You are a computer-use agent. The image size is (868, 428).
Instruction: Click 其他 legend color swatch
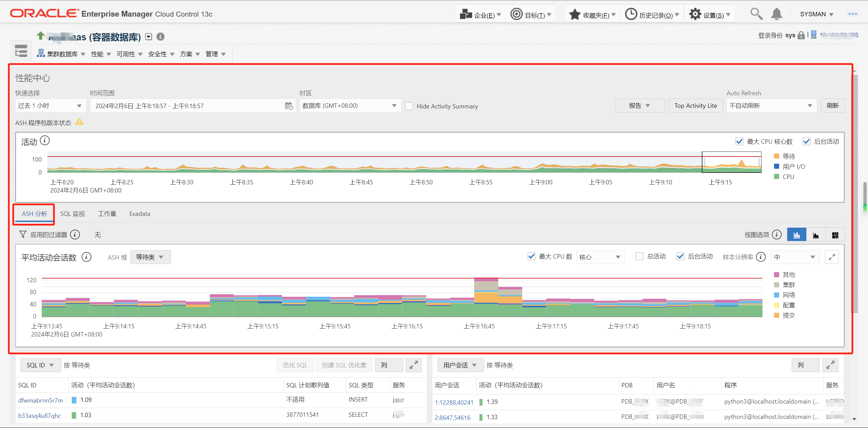pyautogui.click(x=776, y=274)
